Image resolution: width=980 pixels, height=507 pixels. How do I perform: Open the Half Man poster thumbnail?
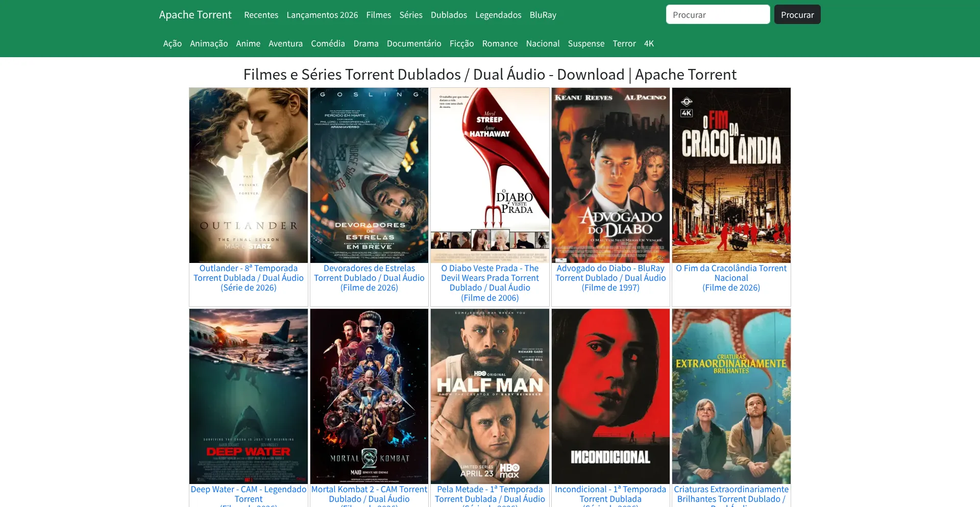(490, 396)
